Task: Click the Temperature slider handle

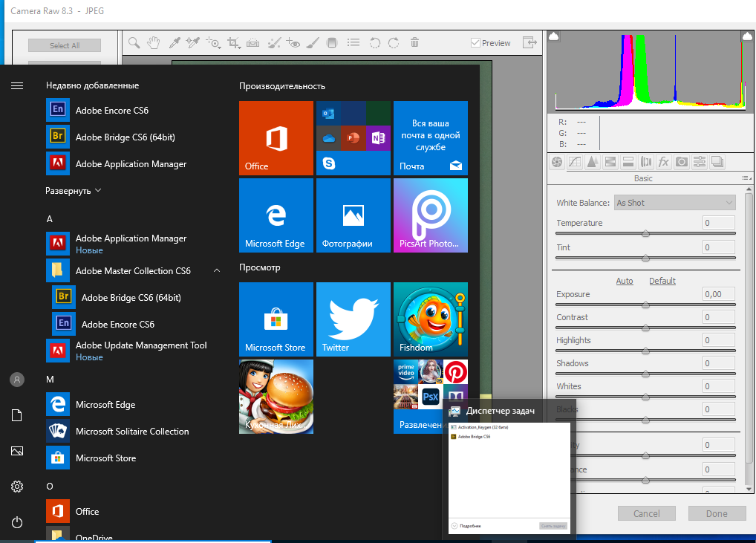Action: point(645,234)
